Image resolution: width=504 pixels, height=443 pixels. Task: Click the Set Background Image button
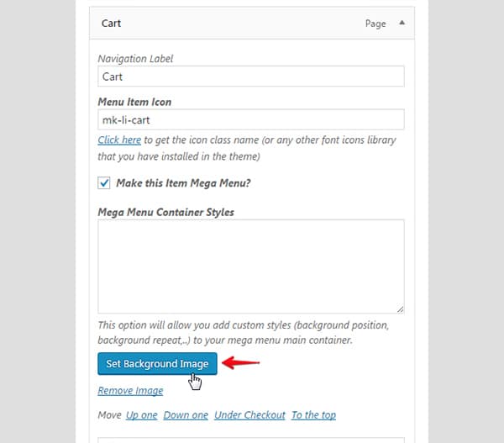click(x=157, y=363)
